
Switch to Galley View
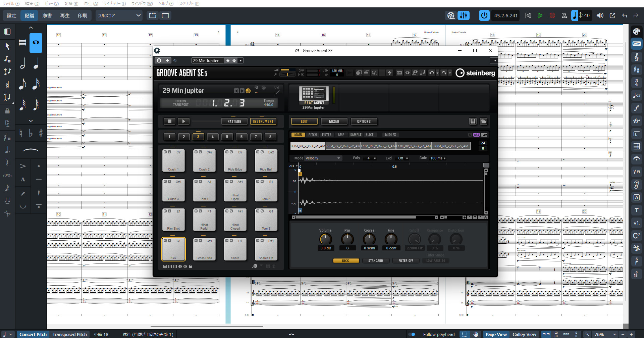click(x=524, y=334)
